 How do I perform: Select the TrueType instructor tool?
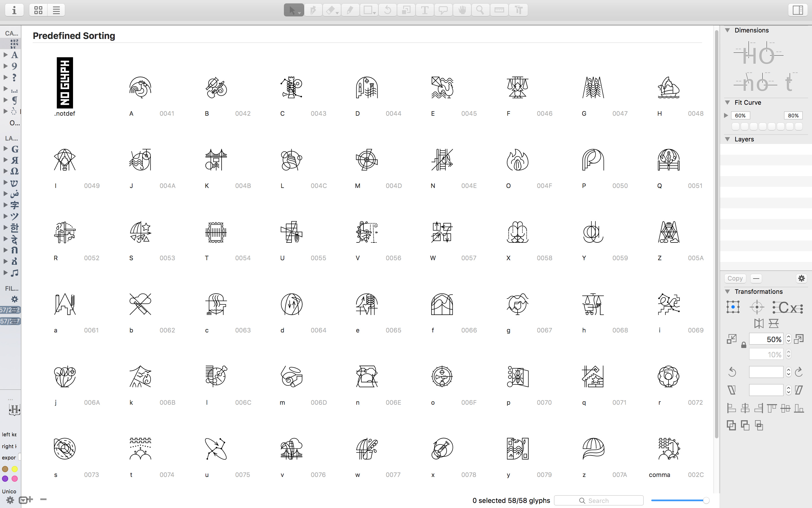click(x=518, y=10)
